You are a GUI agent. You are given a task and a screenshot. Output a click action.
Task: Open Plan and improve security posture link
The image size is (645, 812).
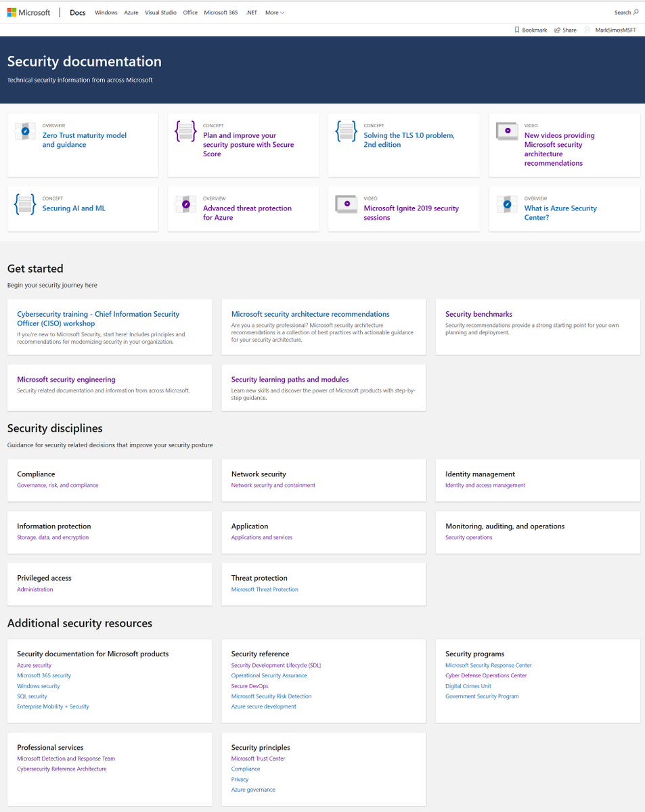(x=248, y=145)
